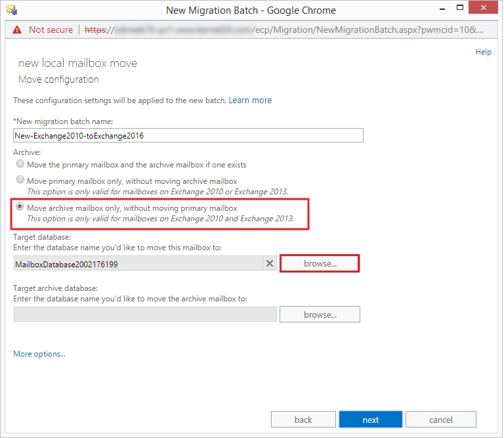Click the MailboxDatabase2002176199 target field
This screenshot has height=438, width=504.
click(138, 263)
